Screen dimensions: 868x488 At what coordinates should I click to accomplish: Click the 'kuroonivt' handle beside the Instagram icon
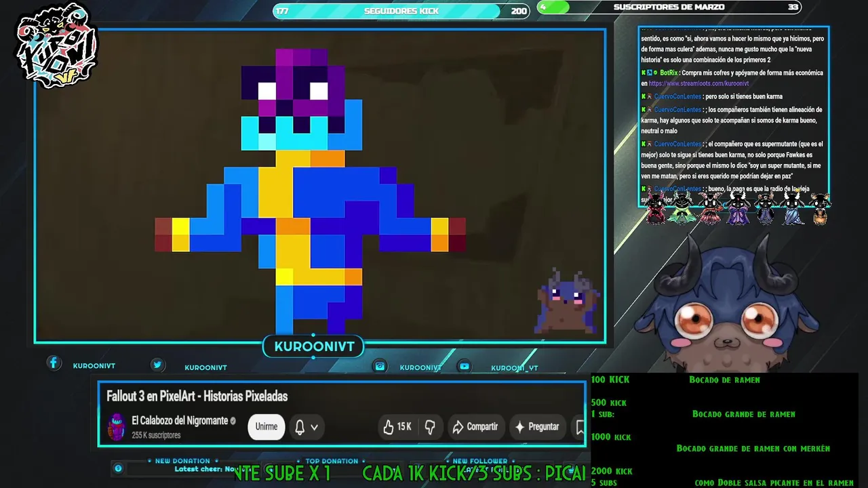tap(420, 367)
